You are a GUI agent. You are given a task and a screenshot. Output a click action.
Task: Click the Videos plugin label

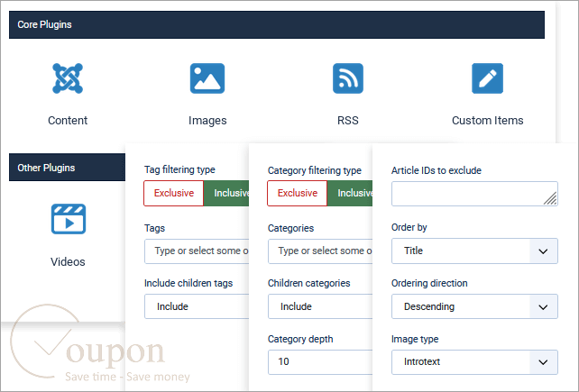(68, 261)
